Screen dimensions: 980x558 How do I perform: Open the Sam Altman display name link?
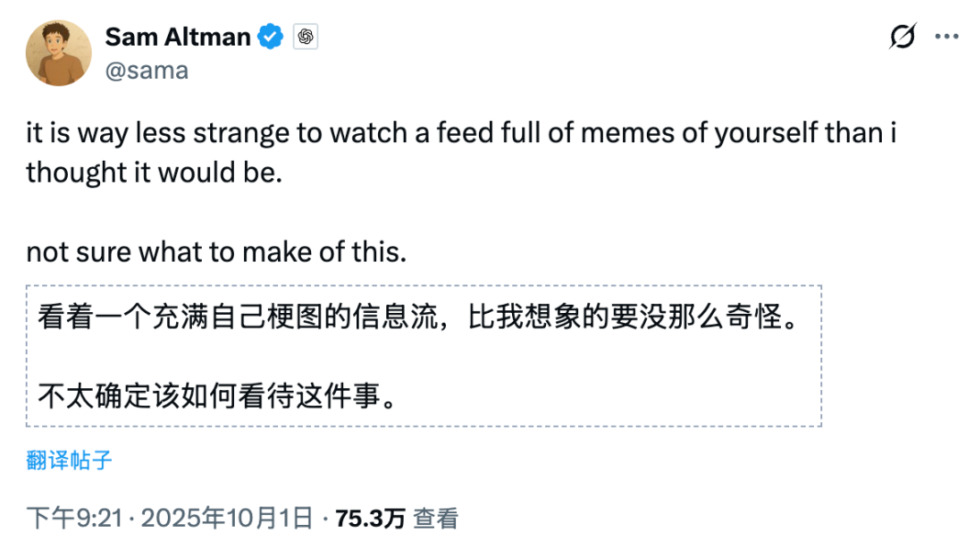tap(178, 37)
